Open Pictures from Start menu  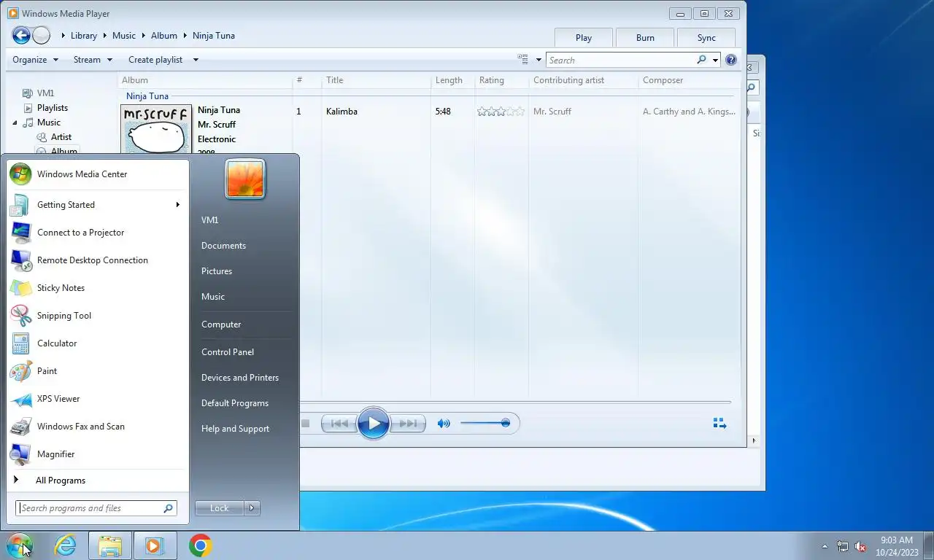tap(217, 271)
